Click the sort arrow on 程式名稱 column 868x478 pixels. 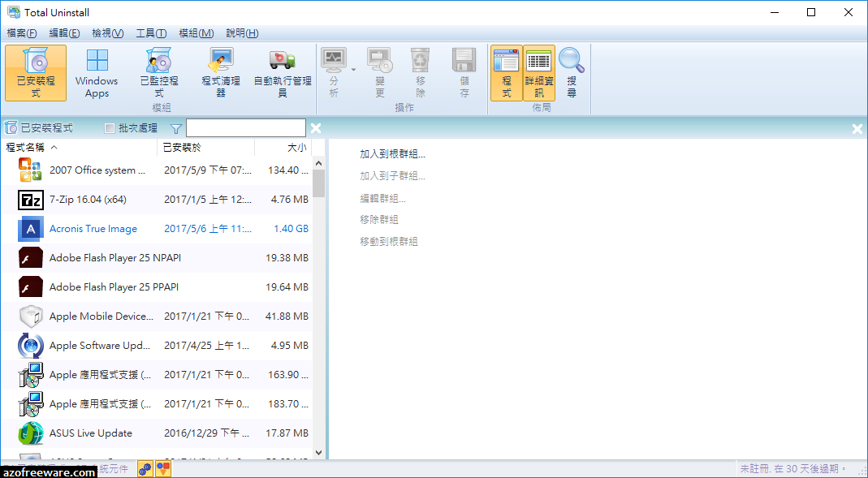(54, 148)
